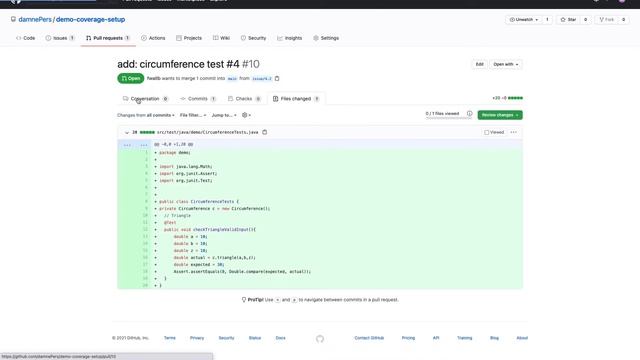Open the repository Security tab
The width and height of the screenshot is (640, 360).
(x=253, y=38)
